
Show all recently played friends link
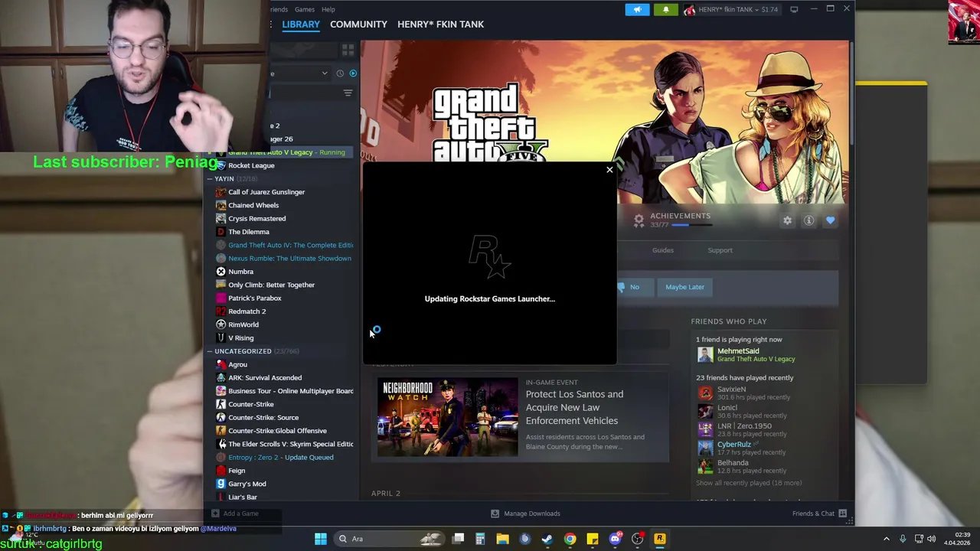(x=749, y=483)
